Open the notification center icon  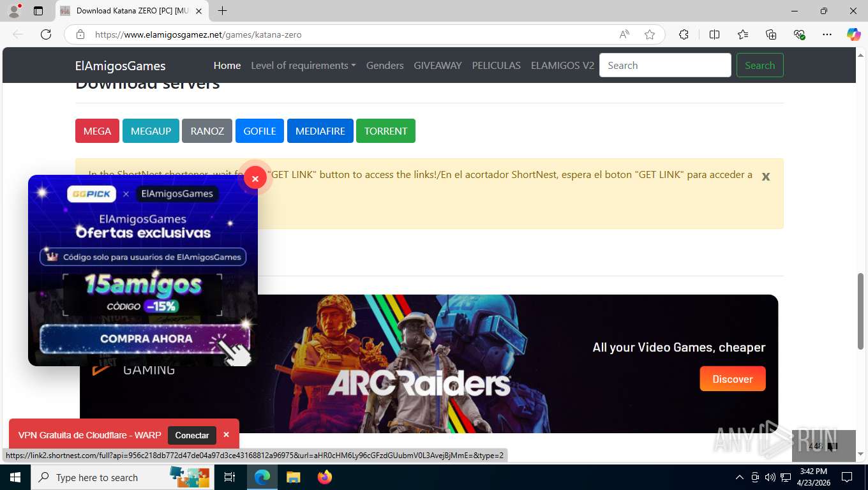pos(847,477)
